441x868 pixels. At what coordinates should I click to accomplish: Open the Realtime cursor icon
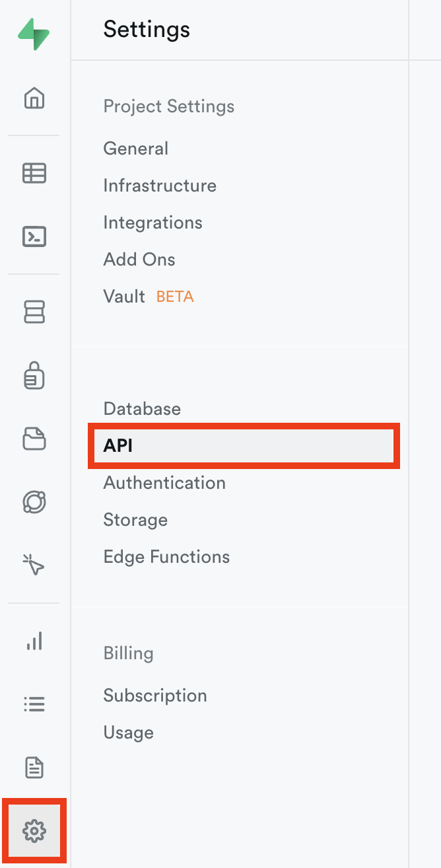click(34, 565)
